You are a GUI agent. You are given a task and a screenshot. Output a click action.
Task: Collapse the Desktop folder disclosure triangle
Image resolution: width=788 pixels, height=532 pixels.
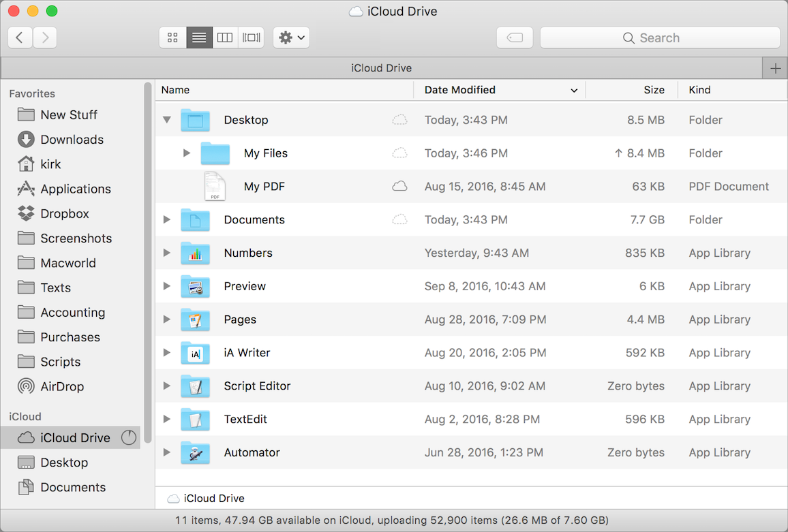tap(166, 119)
